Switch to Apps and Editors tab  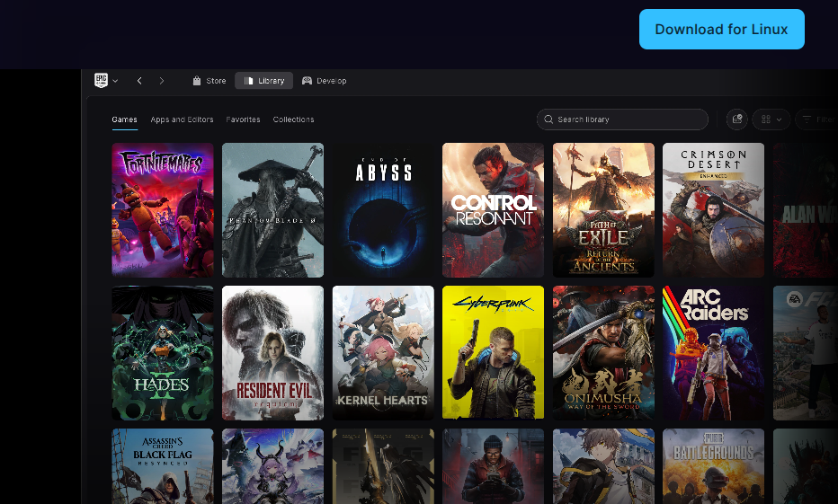(182, 119)
